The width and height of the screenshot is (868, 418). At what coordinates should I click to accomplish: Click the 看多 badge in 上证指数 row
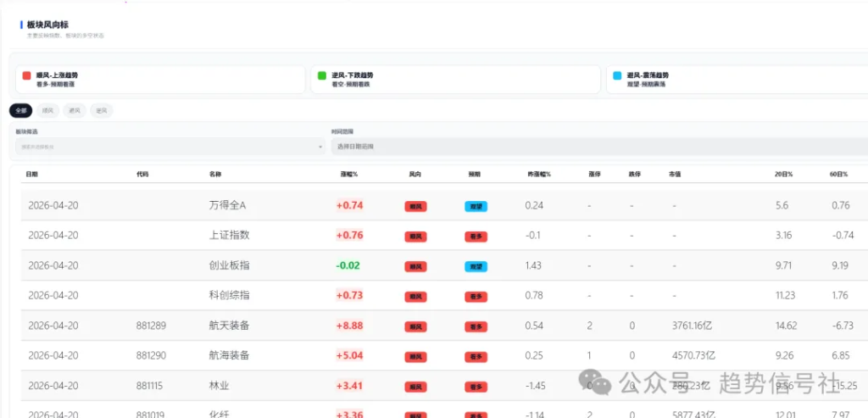point(476,237)
